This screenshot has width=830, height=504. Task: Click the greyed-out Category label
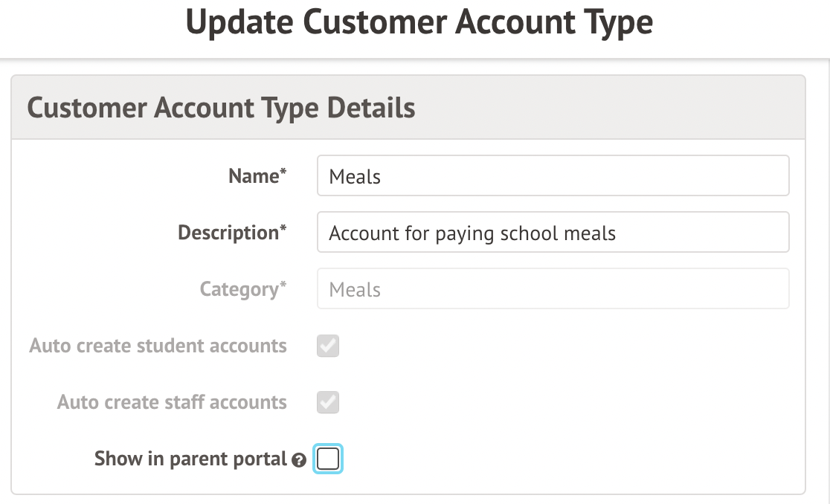(239, 289)
